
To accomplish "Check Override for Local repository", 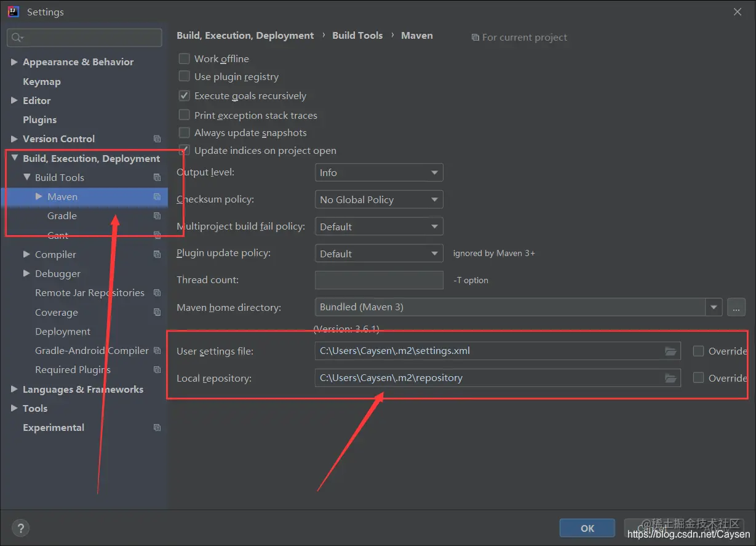I will (x=698, y=378).
